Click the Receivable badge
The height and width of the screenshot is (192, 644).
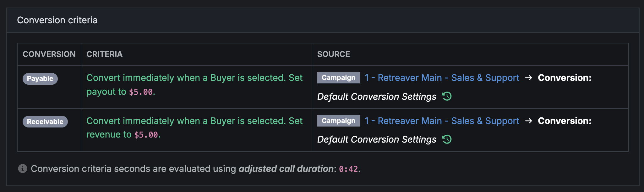45,121
